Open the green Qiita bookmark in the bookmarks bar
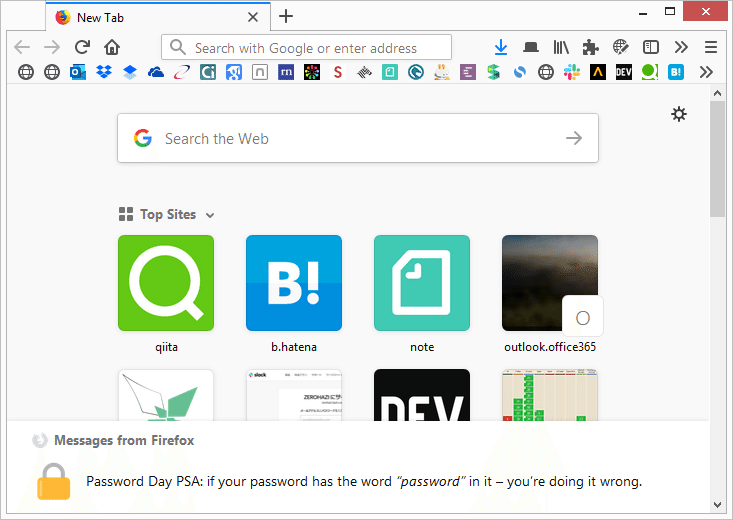The height and width of the screenshot is (520, 733). click(649, 72)
